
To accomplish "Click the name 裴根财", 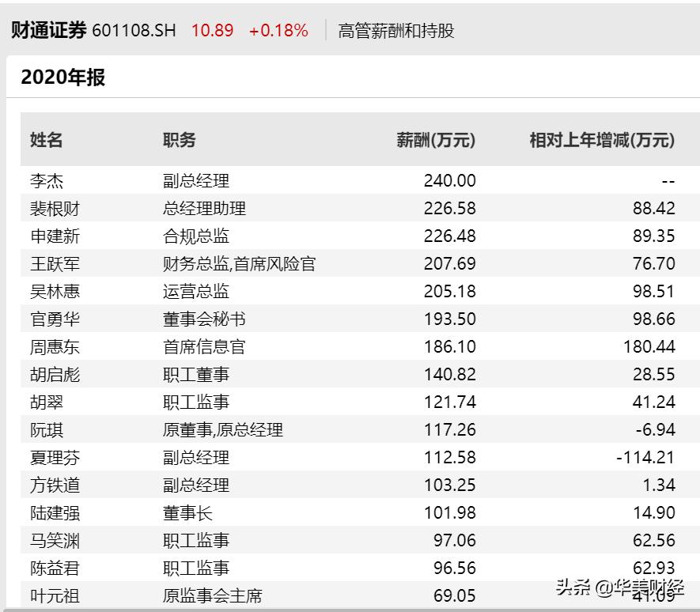I will click(x=52, y=209).
